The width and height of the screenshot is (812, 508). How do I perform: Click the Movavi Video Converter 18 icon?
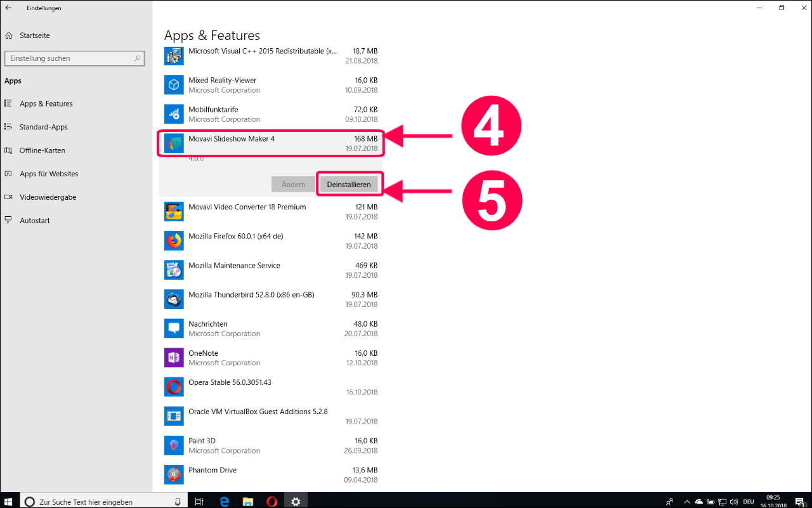tap(174, 212)
